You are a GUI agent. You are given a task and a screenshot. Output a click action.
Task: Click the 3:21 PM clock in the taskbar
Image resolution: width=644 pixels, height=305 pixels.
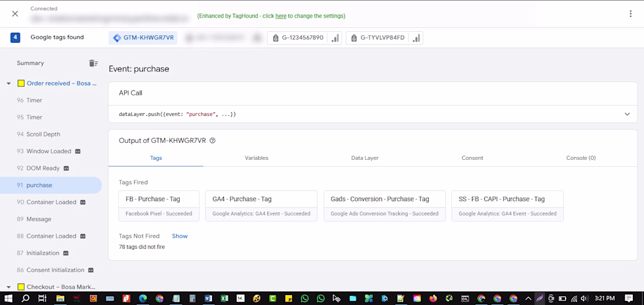(605, 299)
